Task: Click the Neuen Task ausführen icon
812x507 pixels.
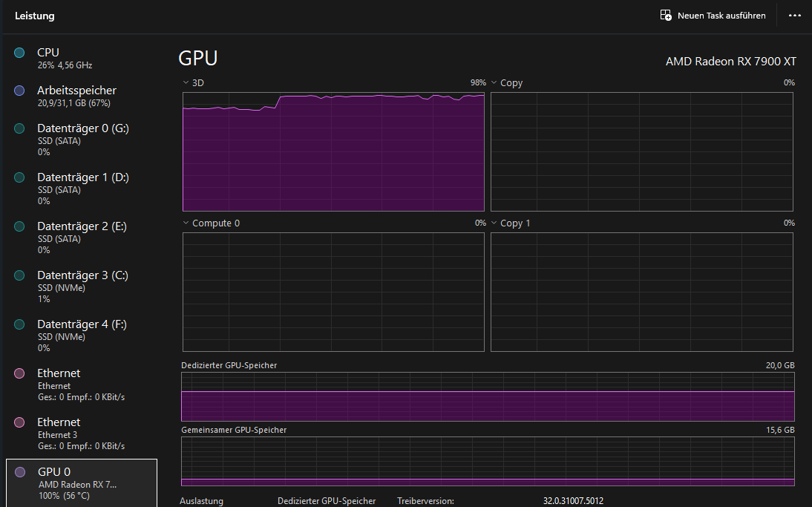Action: coord(666,15)
